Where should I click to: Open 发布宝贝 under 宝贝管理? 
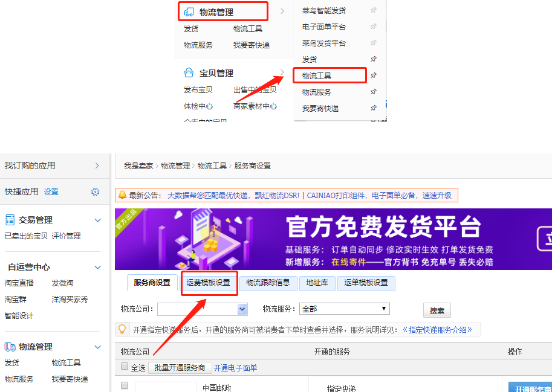(198, 90)
